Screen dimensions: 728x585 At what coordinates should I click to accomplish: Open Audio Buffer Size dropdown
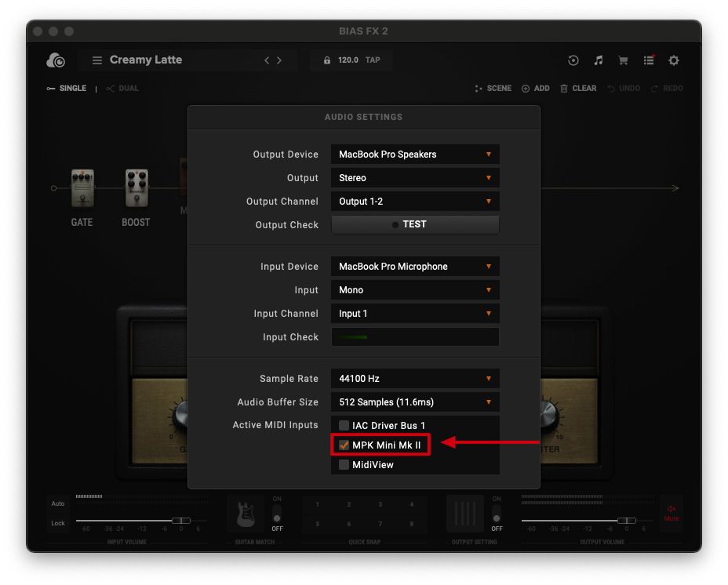click(x=415, y=402)
